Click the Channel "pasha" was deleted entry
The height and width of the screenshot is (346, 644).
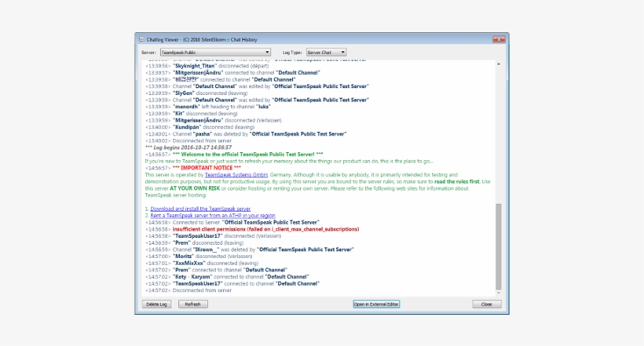tap(246, 134)
